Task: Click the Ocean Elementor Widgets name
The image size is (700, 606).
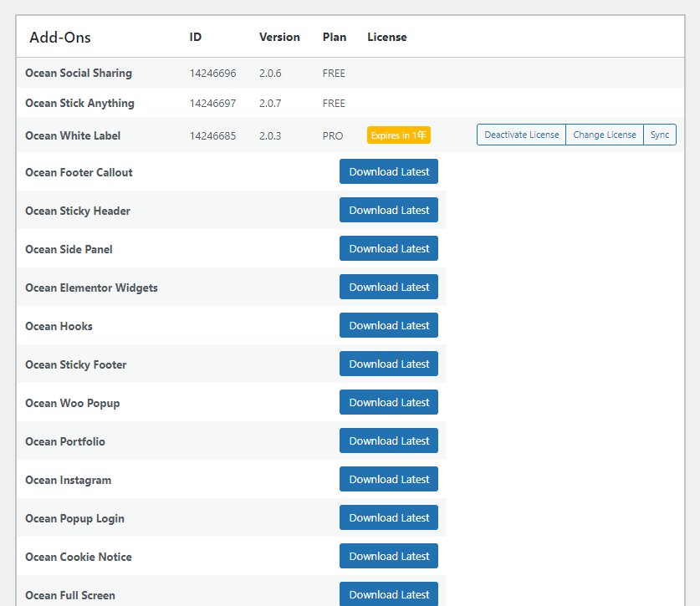Action: (x=91, y=288)
